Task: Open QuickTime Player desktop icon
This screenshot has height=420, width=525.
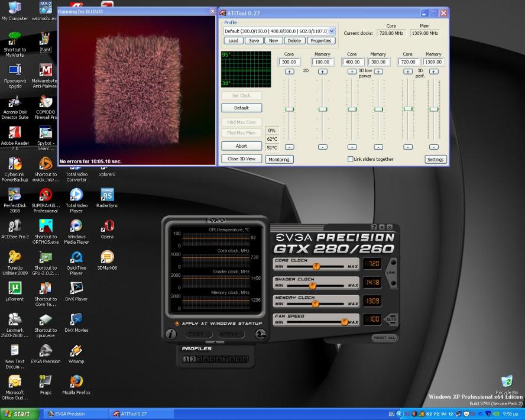Action: pyautogui.click(x=76, y=263)
